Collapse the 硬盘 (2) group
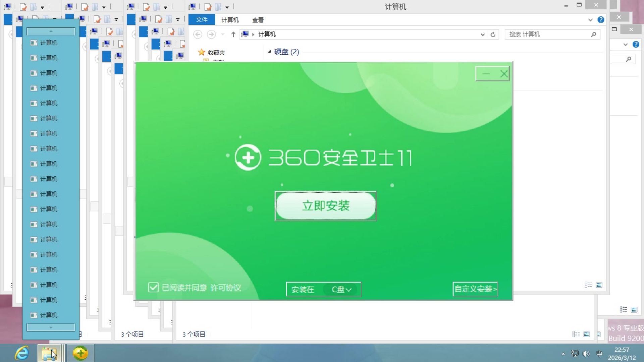The width and height of the screenshot is (644, 362). coord(269,52)
